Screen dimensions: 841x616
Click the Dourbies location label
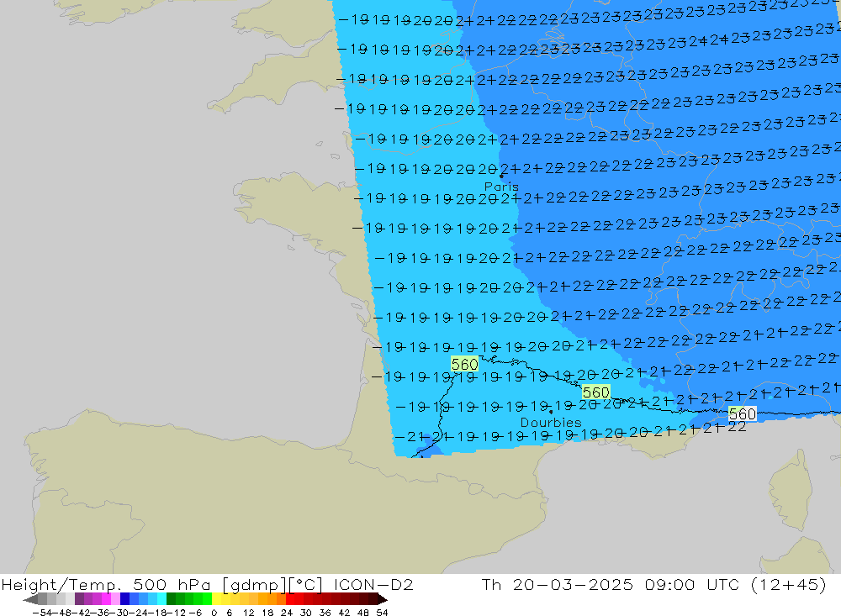click(x=551, y=423)
